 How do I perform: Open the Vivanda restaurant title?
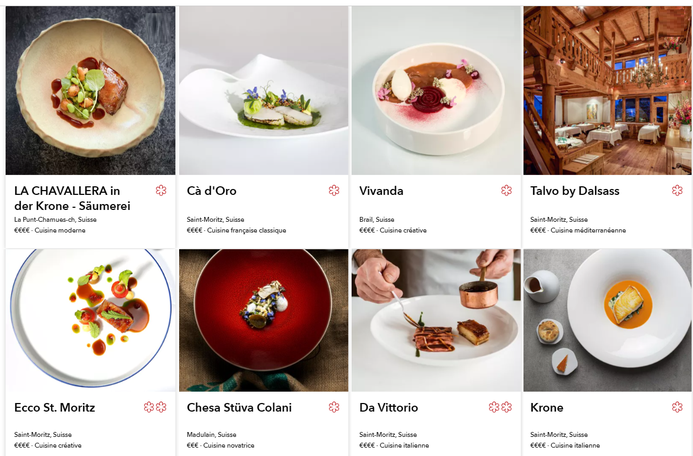coord(381,191)
